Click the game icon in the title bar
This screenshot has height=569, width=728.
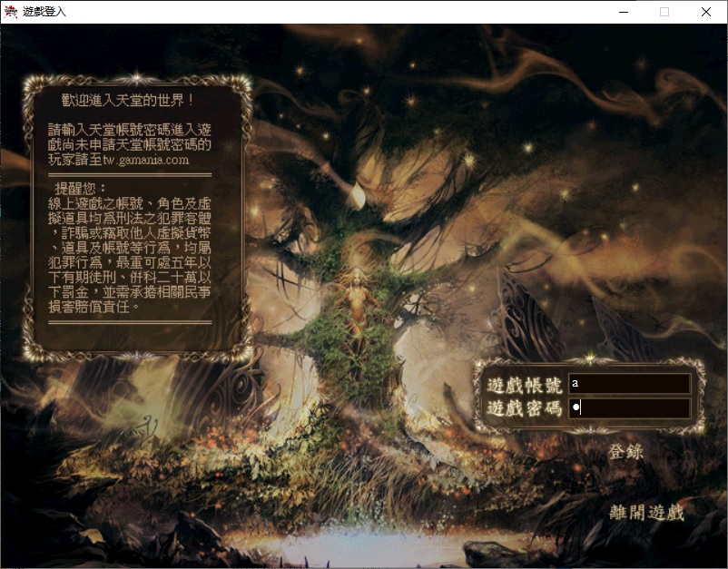pyautogui.click(x=10, y=12)
